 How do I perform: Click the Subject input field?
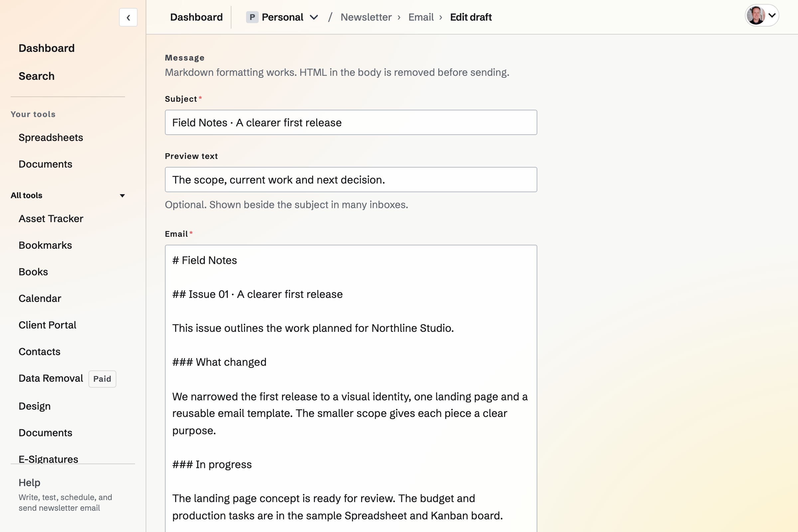(351, 122)
